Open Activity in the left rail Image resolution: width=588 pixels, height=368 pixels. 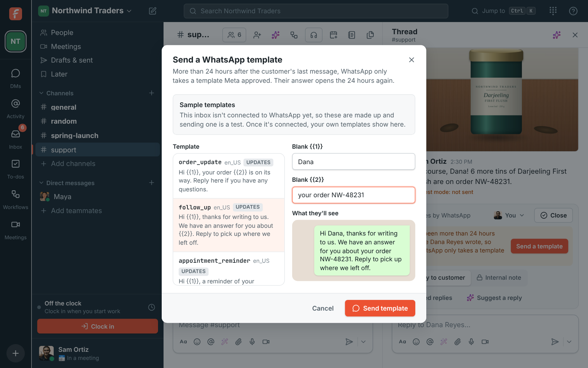15,109
